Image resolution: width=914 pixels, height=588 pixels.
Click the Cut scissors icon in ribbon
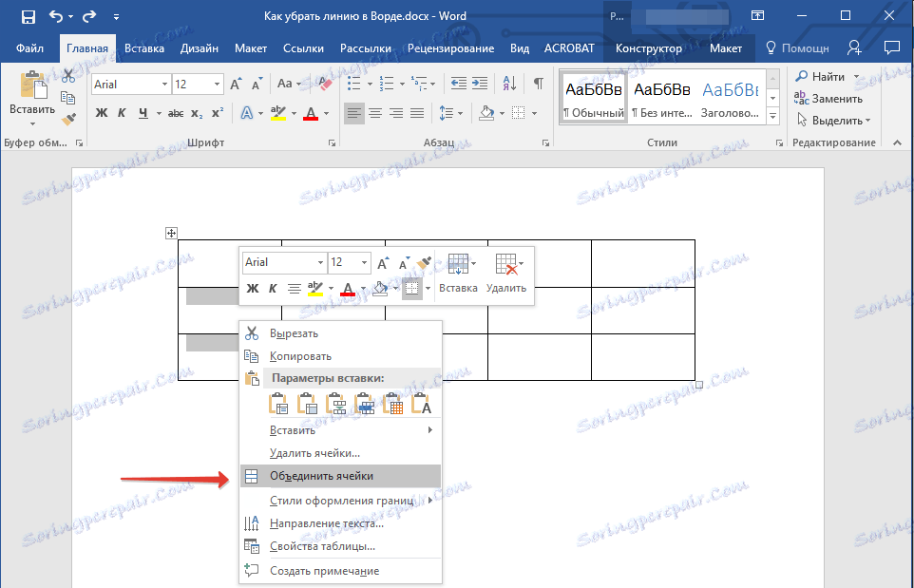coord(68,76)
